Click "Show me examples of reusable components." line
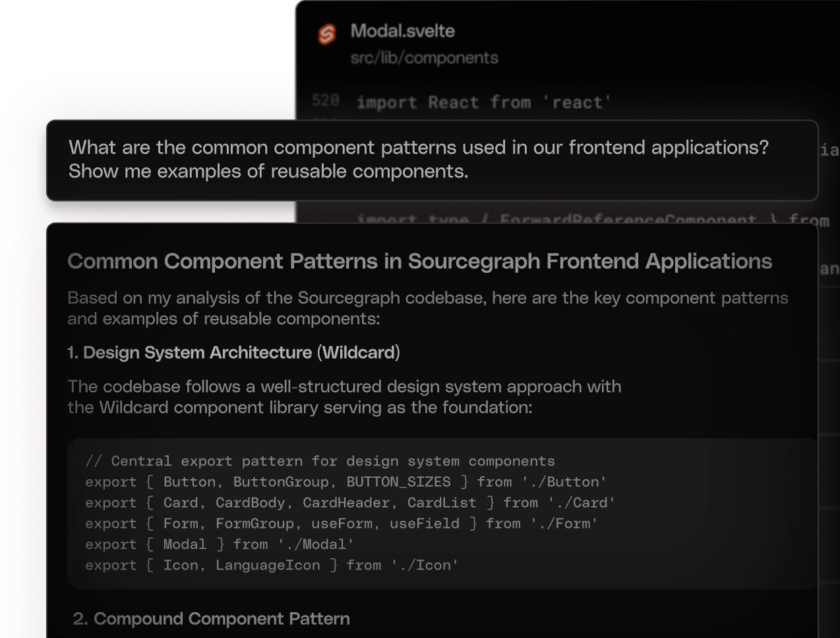Image resolution: width=840 pixels, height=638 pixels. [x=268, y=171]
